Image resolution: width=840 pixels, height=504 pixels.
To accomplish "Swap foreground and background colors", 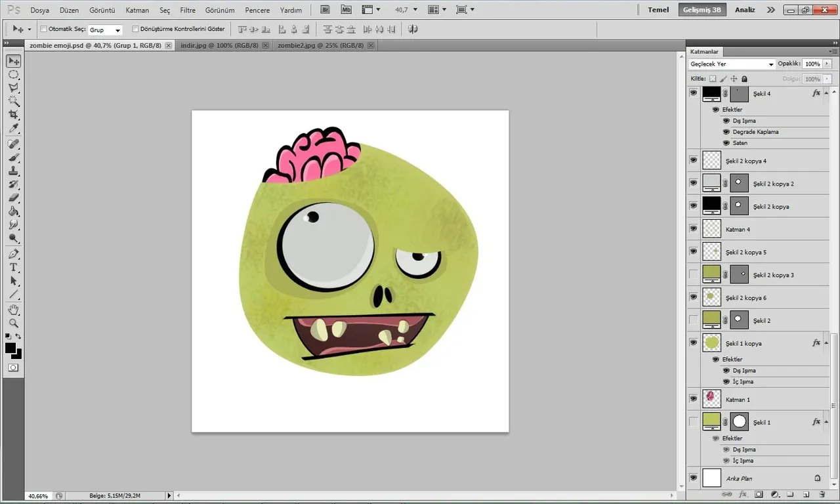I will click(18, 336).
